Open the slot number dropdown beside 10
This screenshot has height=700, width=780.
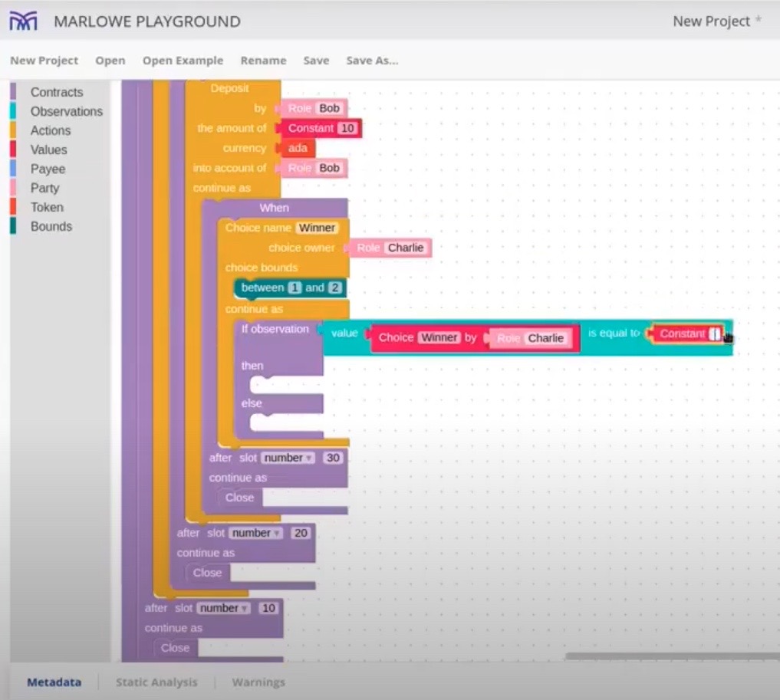pyautogui.click(x=224, y=608)
